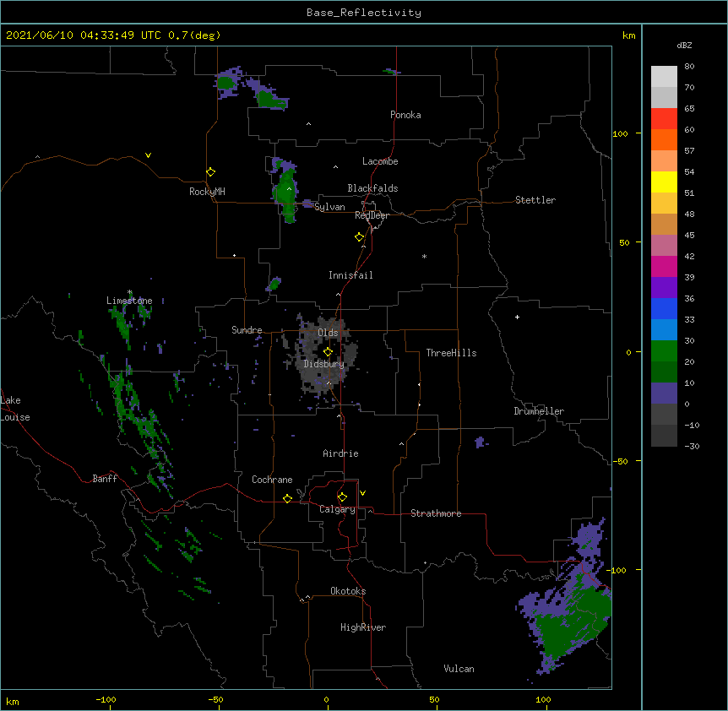Click the magenta swatch for 42 dBZ

[664, 266]
